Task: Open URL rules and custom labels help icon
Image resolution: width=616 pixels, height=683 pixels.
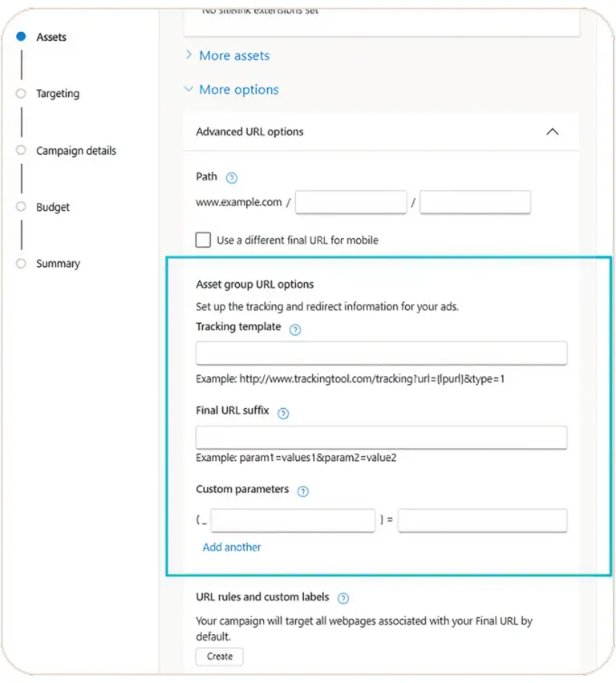Action: pos(343,599)
